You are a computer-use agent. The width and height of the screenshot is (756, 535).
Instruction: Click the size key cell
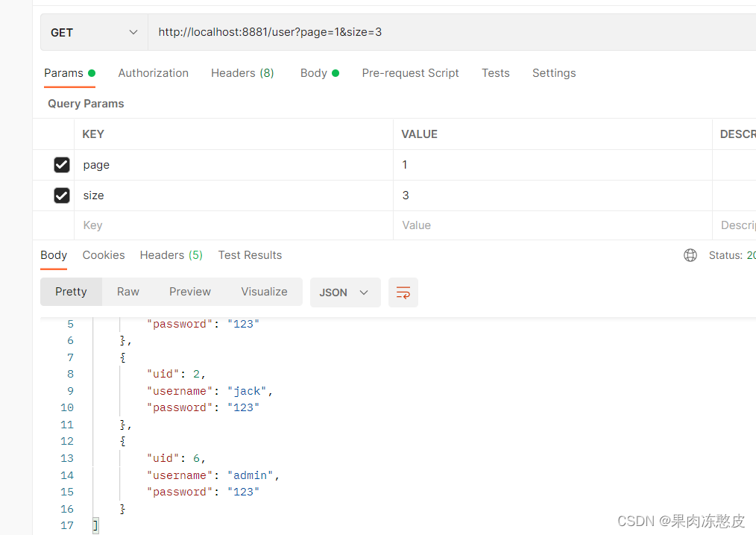[x=234, y=195]
